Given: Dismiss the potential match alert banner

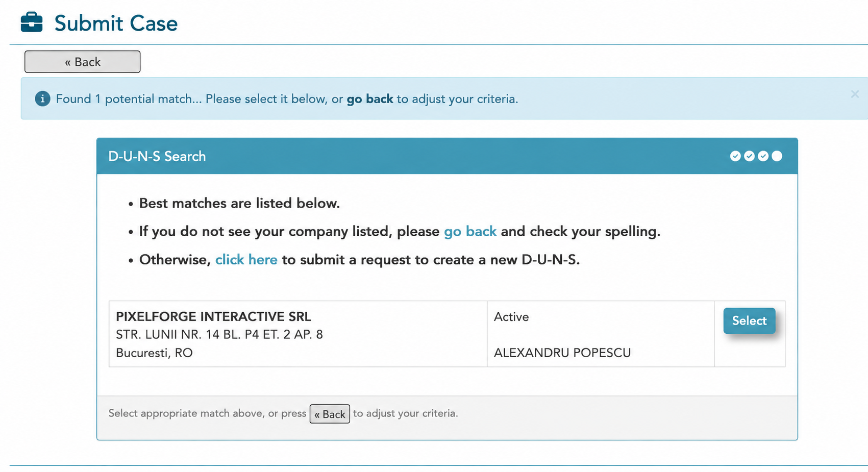Looking at the screenshot, I should coord(855,94).
